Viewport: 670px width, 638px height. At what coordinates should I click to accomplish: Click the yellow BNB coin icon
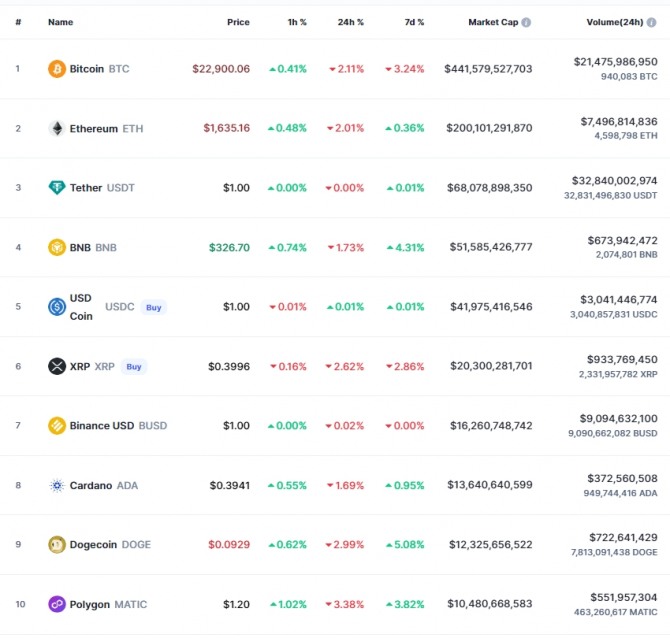click(x=57, y=247)
